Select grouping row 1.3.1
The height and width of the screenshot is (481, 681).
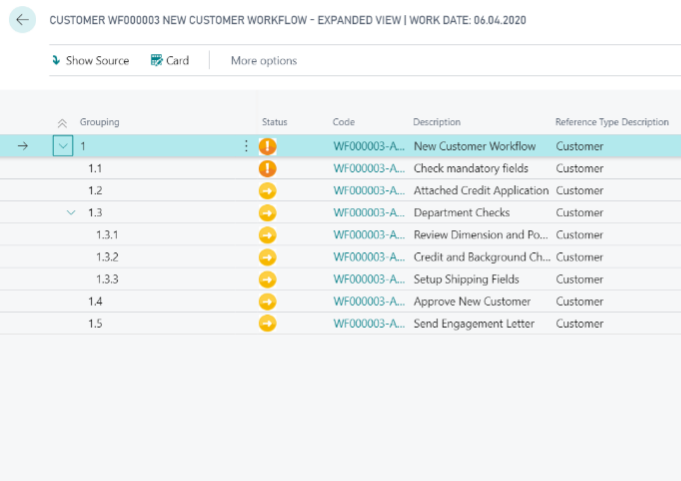[107, 235]
